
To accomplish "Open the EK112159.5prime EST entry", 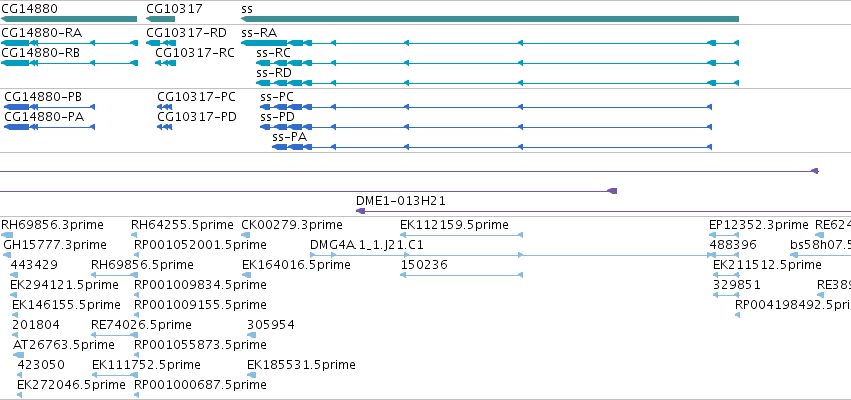I will coord(454,225).
